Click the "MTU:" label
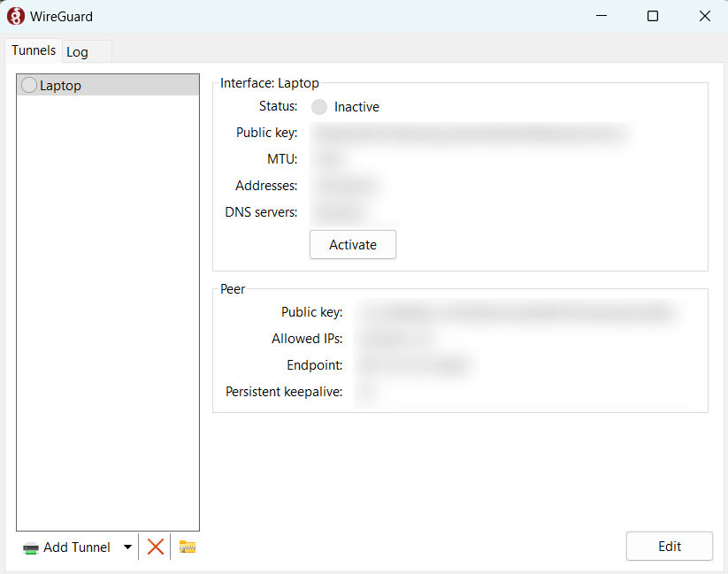The height and width of the screenshot is (574, 728). coord(282,159)
